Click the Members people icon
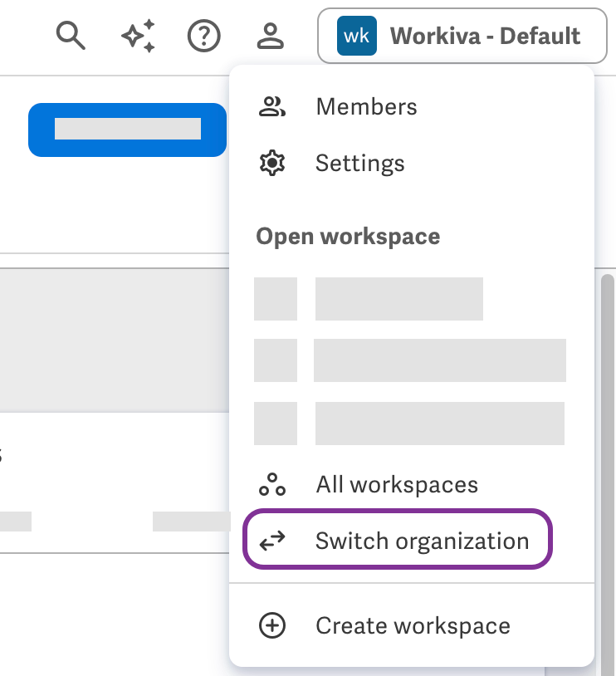This screenshot has width=616, height=676. tap(272, 106)
